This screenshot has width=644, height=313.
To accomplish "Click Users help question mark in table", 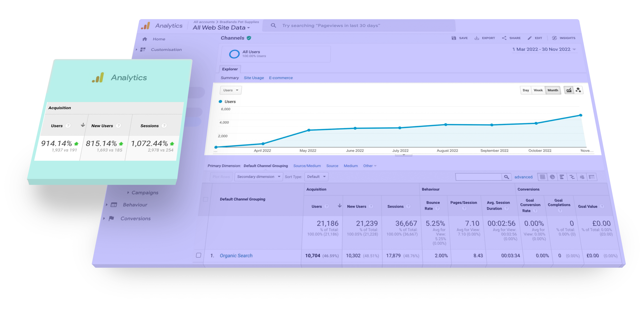I will click(326, 206).
